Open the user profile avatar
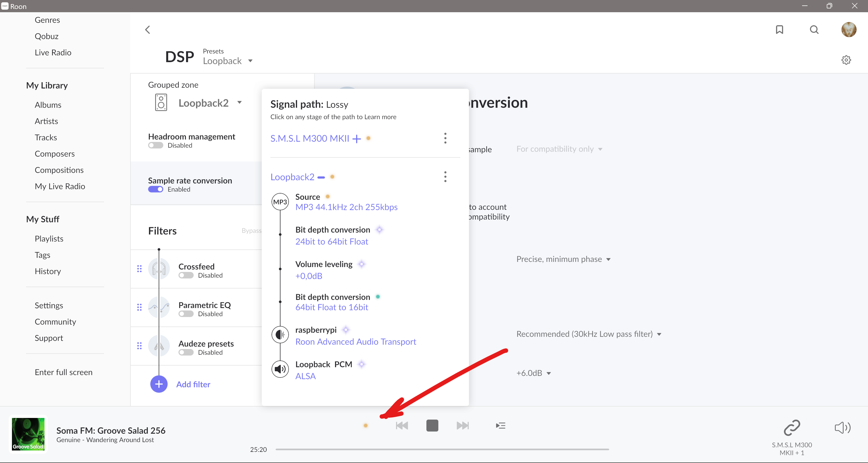Image resolution: width=868 pixels, height=463 pixels. [x=848, y=30]
